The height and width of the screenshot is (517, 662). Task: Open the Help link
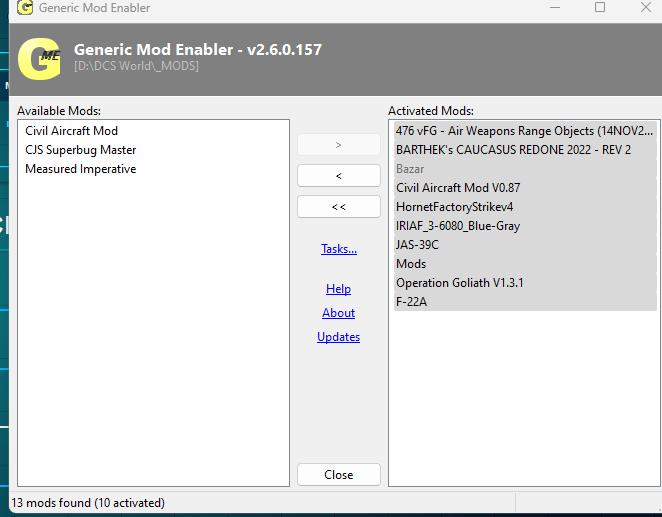pyautogui.click(x=339, y=289)
